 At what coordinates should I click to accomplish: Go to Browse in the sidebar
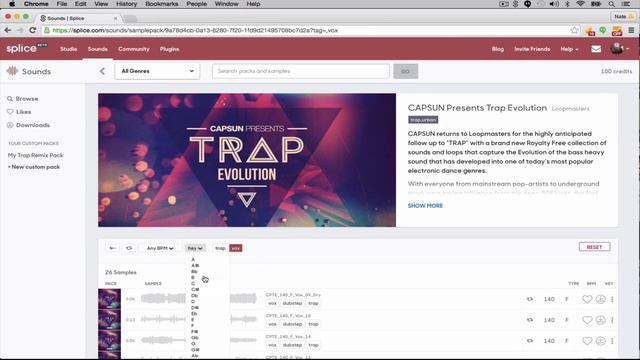pyautogui.click(x=23, y=99)
